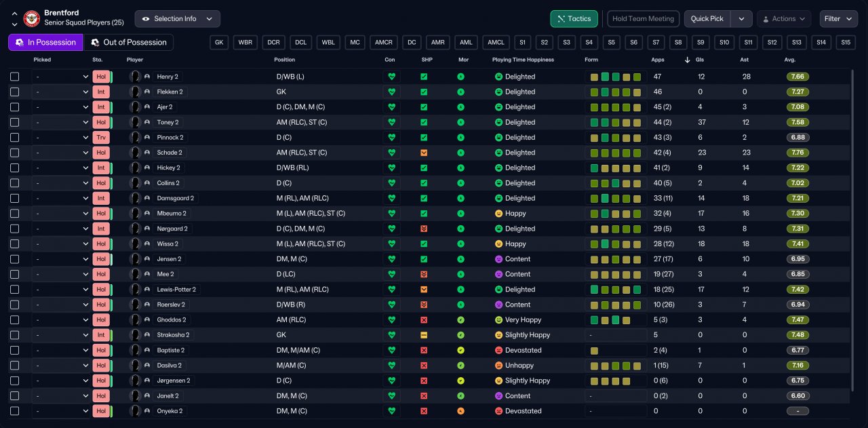The width and height of the screenshot is (868, 428).
Task: Check the box next to Dasilva
Action: (x=15, y=365)
